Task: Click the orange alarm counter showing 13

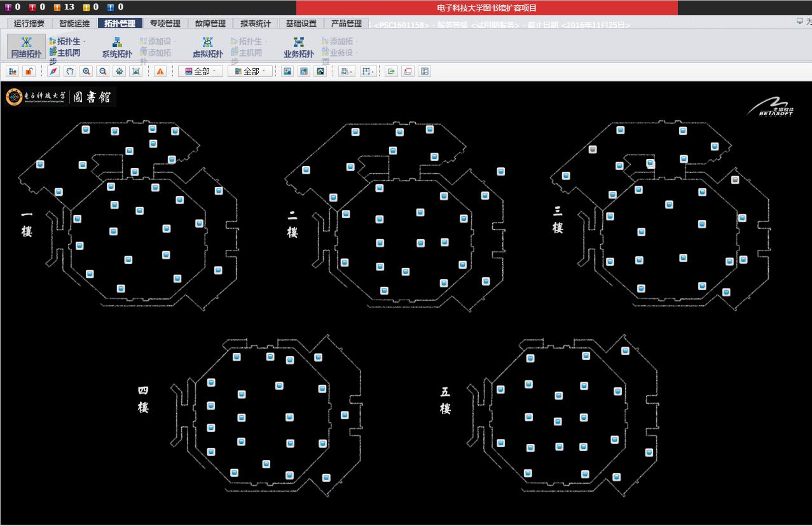Action: [64, 7]
